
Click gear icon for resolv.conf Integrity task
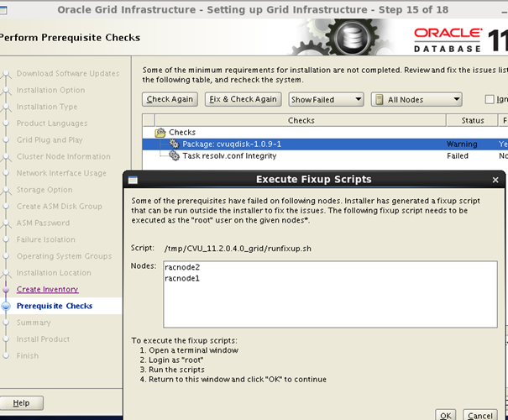(174, 156)
